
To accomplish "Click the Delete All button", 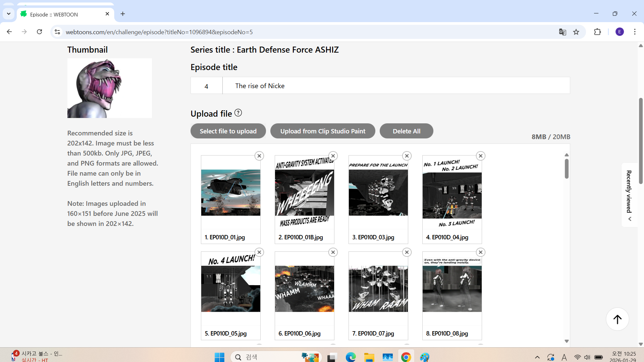I will coord(406,131).
